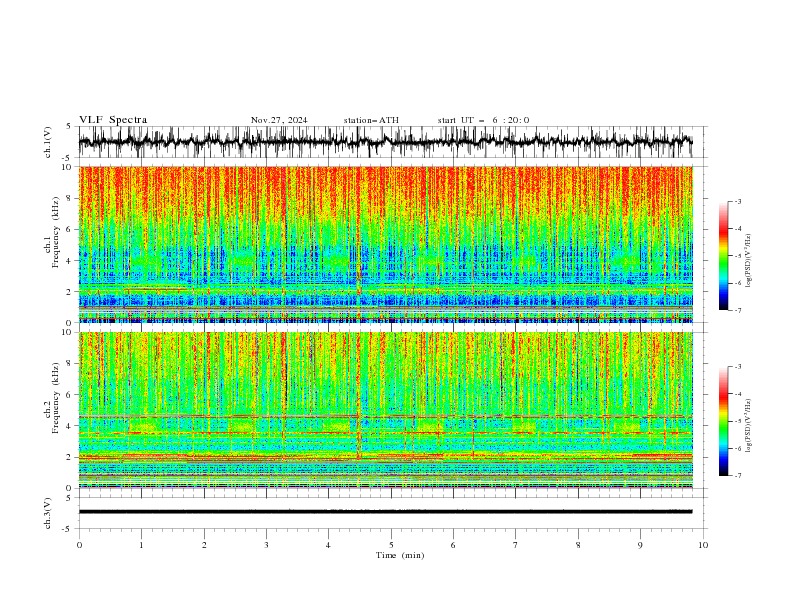Click the 'Time (min)' axis label
Screen dimensions: 792x612
click(400, 555)
